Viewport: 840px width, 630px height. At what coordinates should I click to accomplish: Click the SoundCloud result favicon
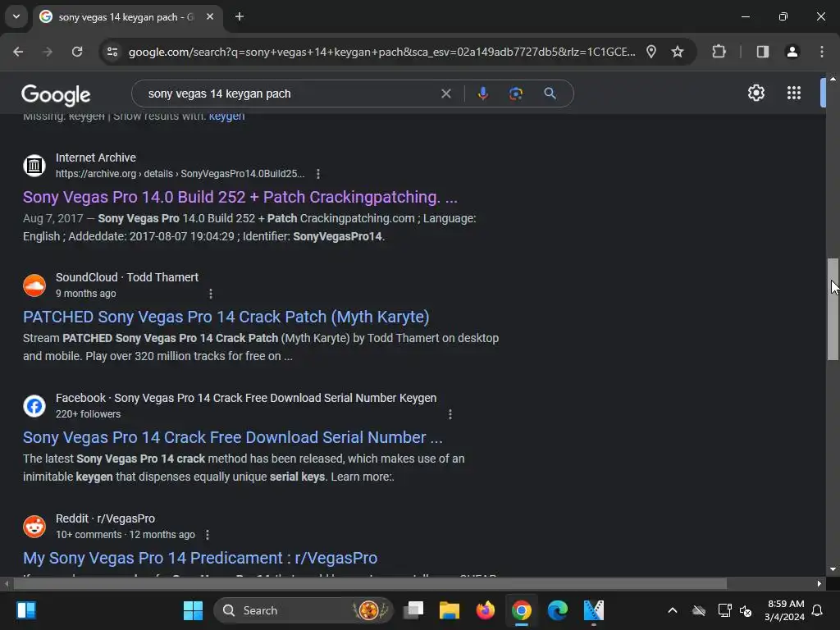tap(34, 285)
